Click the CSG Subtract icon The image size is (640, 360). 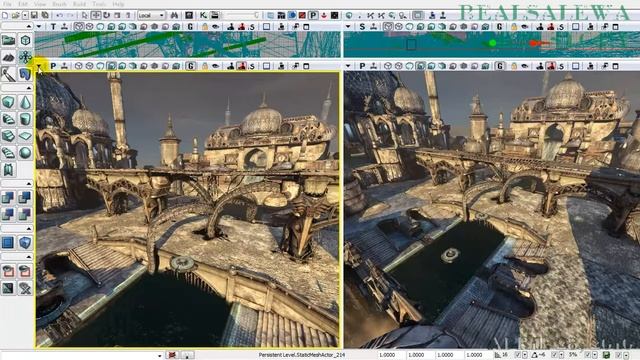(25, 198)
